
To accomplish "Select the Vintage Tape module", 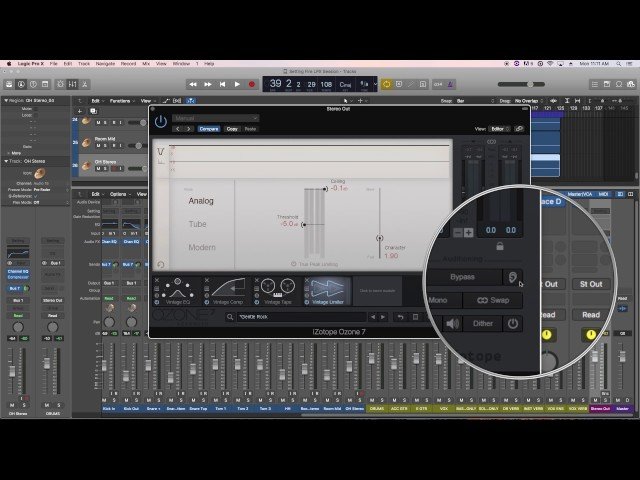I will (278, 291).
